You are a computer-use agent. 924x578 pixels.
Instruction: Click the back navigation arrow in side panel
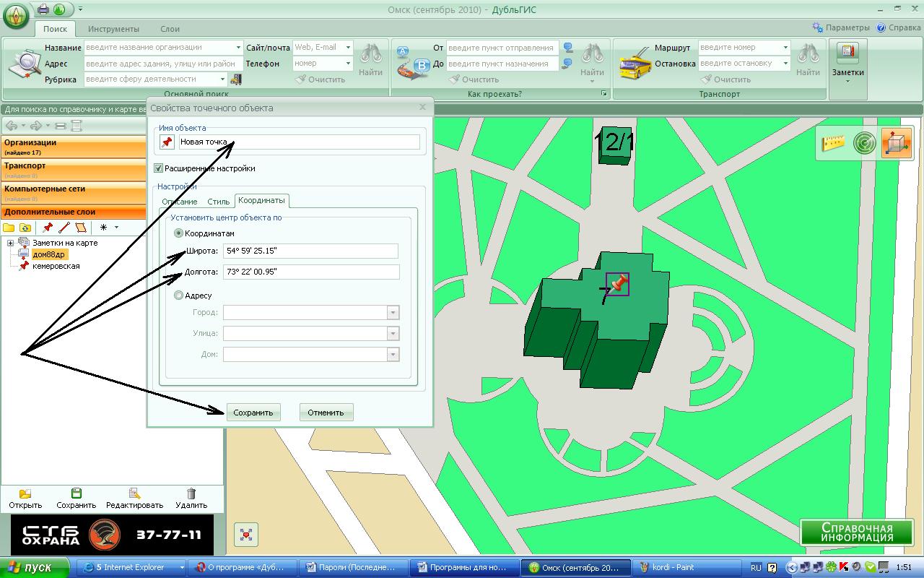pyautogui.click(x=12, y=126)
